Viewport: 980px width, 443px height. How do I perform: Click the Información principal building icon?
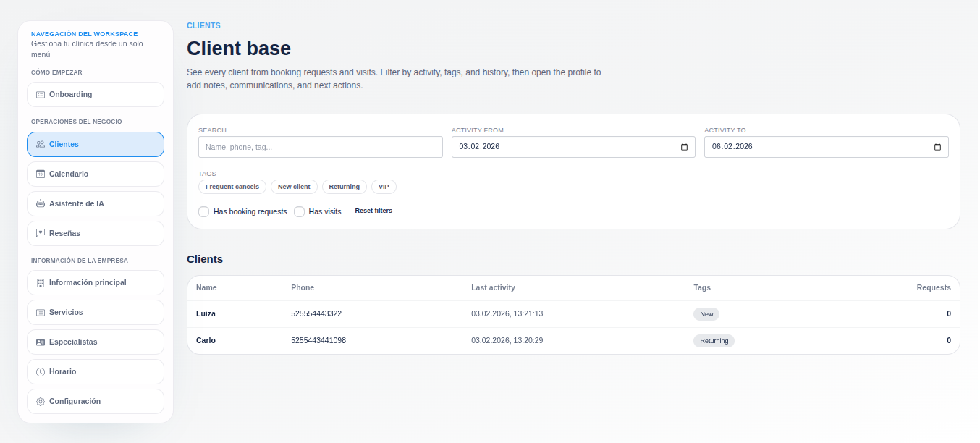click(41, 283)
